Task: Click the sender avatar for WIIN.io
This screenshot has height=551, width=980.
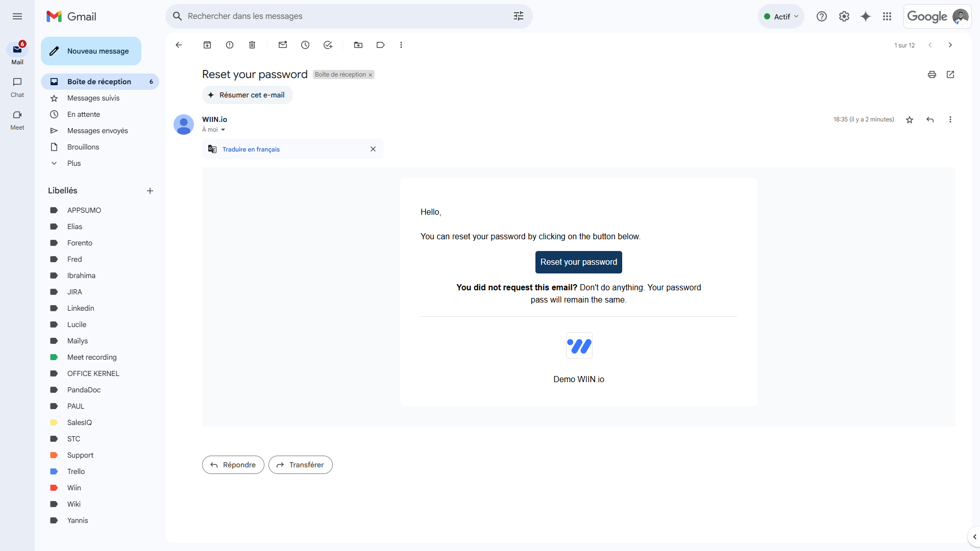Action: [184, 124]
